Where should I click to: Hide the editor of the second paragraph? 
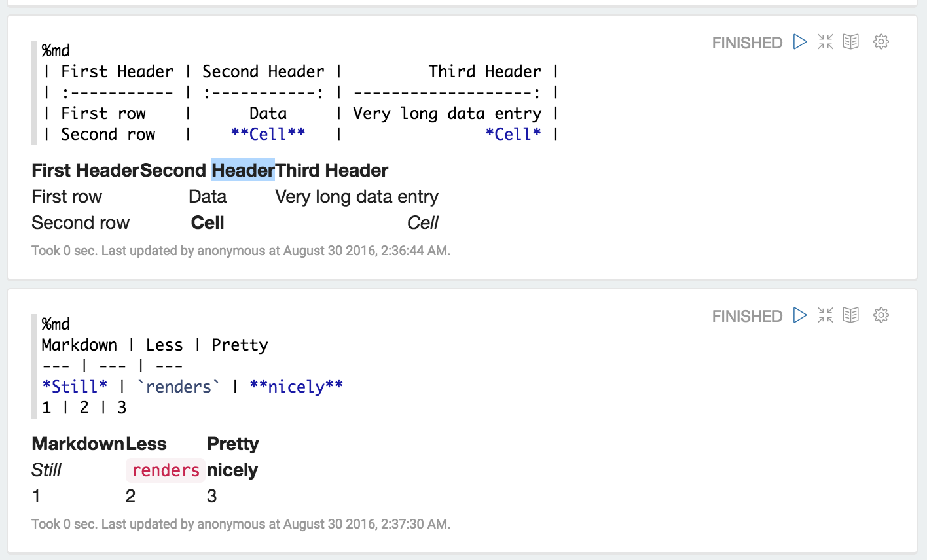[851, 315]
